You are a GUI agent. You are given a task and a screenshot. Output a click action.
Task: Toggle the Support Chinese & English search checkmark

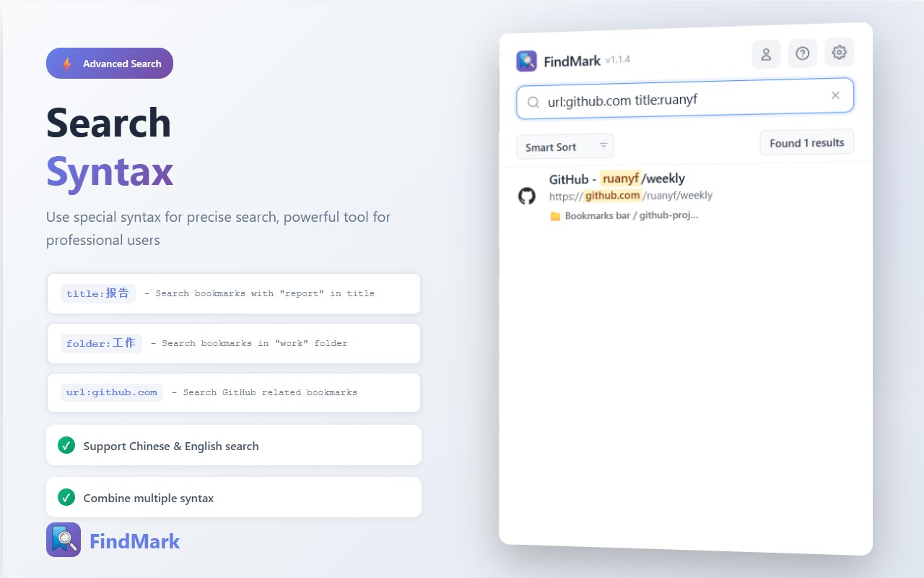coord(66,445)
